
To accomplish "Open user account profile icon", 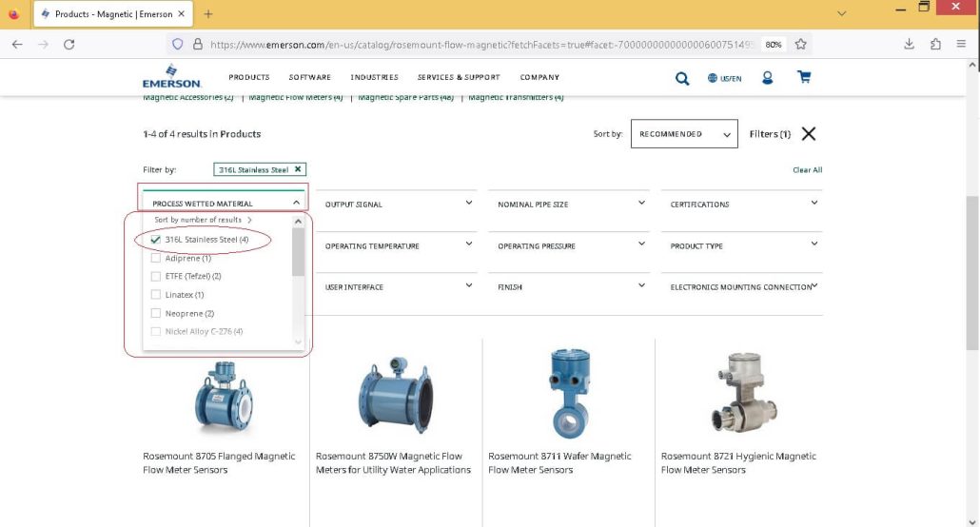I will pyautogui.click(x=768, y=77).
